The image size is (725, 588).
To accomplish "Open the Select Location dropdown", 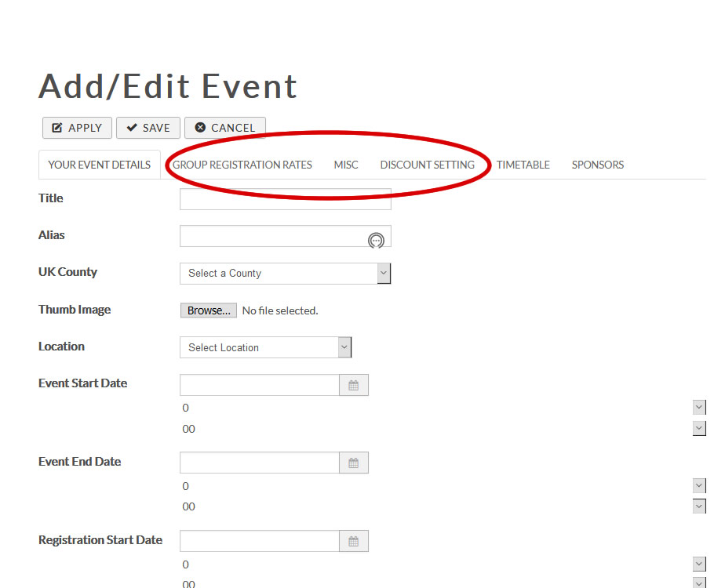I will point(265,347).
